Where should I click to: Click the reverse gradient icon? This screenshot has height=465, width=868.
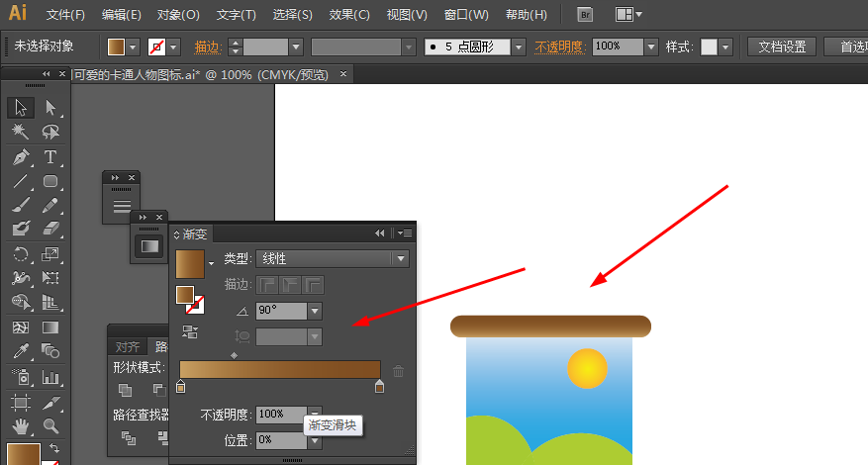point(188,331)
